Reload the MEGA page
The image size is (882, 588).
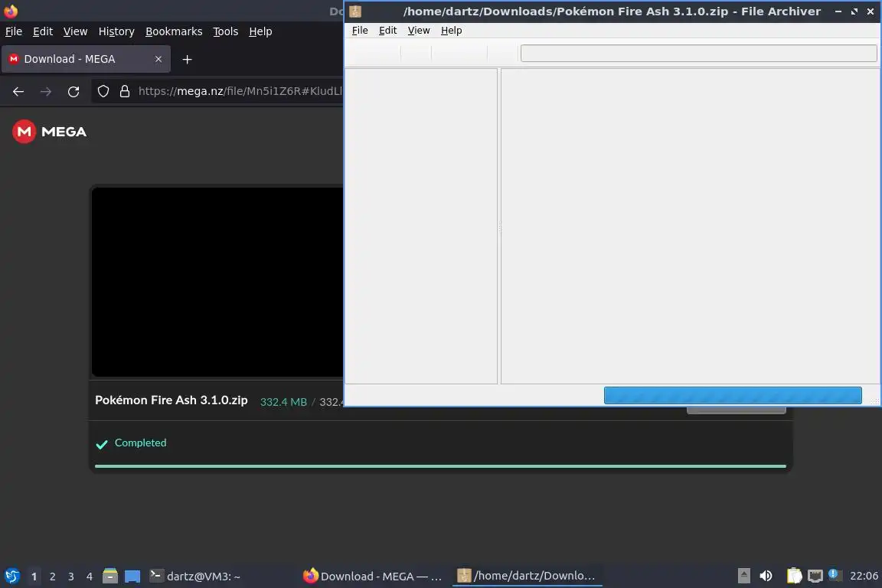click(73, 92)
